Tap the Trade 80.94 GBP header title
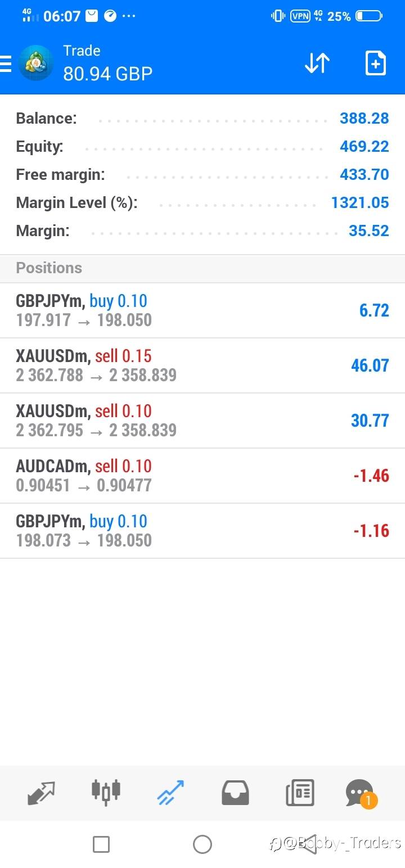This screenshot has height=868, width=405. point(107,63)
